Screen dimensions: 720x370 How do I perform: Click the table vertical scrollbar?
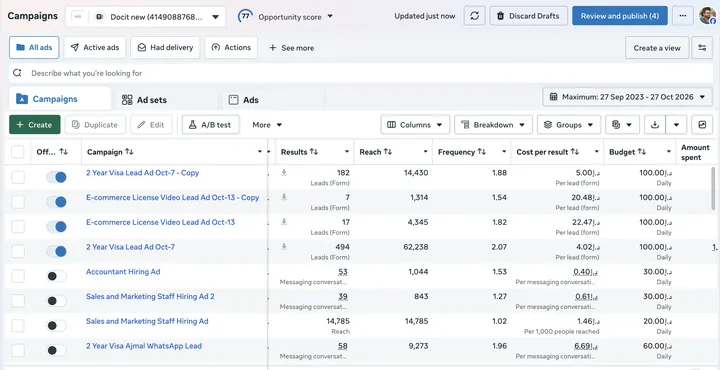point(714,188)
